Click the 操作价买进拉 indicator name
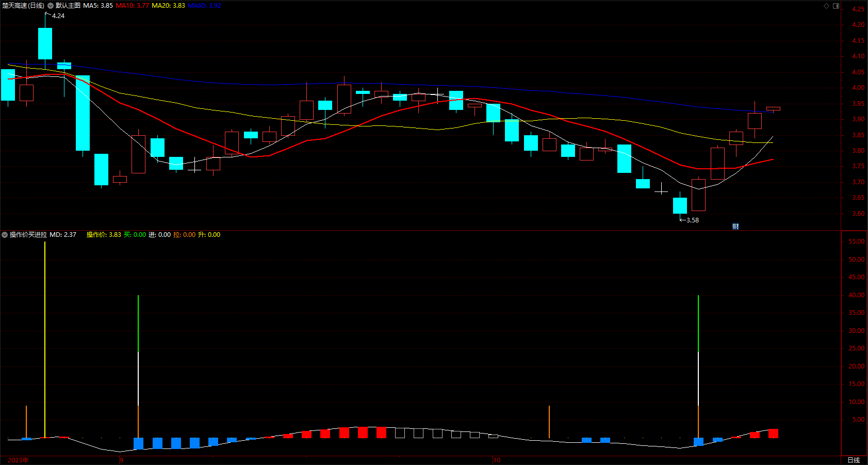 (x=28, y=235)
